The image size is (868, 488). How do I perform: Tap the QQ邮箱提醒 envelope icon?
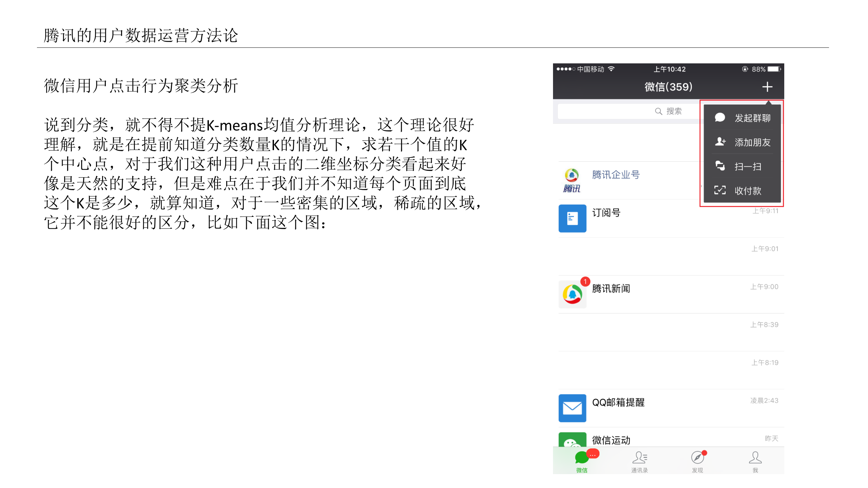click(572, 408)
